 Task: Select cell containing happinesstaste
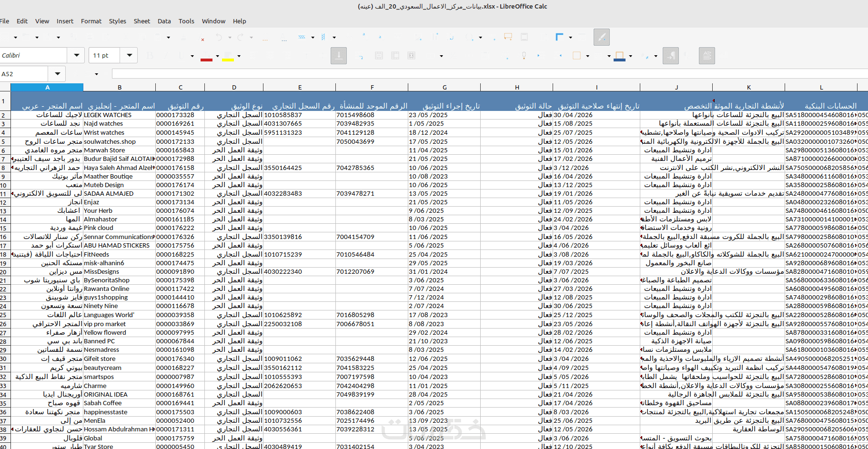coord(120,412)
